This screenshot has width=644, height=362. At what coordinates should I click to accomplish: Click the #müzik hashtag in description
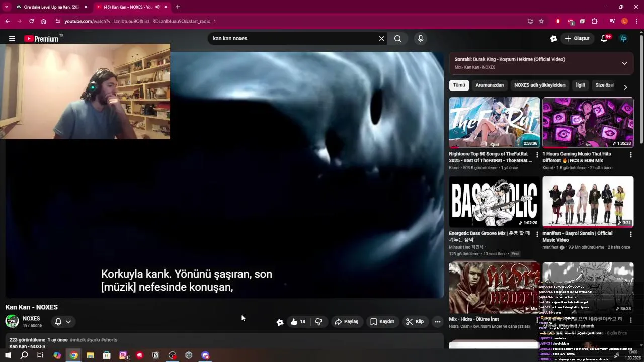(77, 340)
